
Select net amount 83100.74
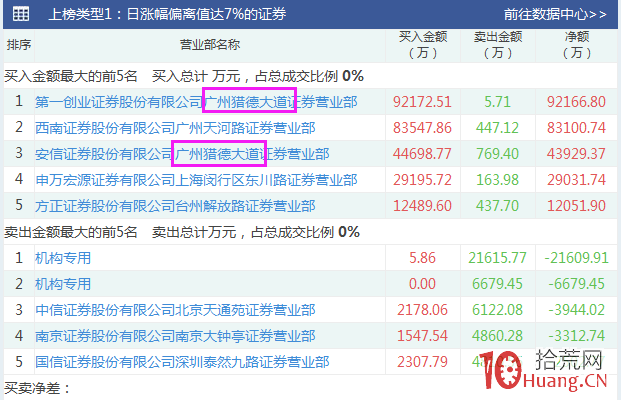coord(576,128)
